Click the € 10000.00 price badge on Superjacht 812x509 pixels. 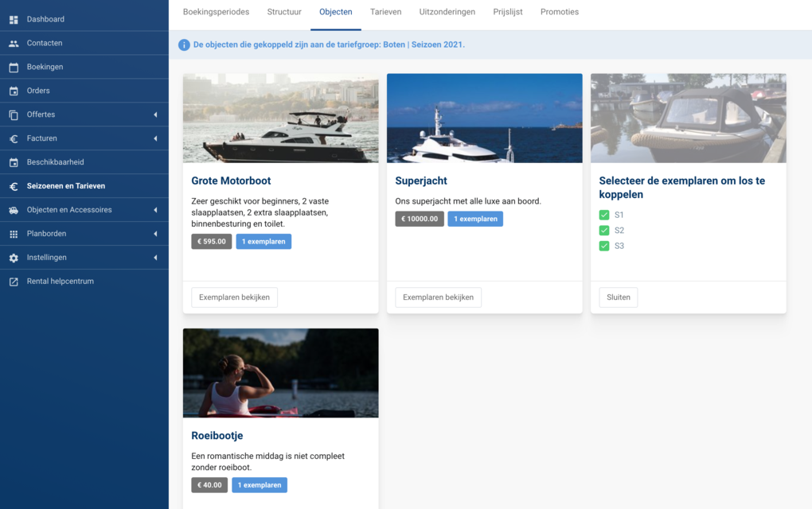[420, 219]
